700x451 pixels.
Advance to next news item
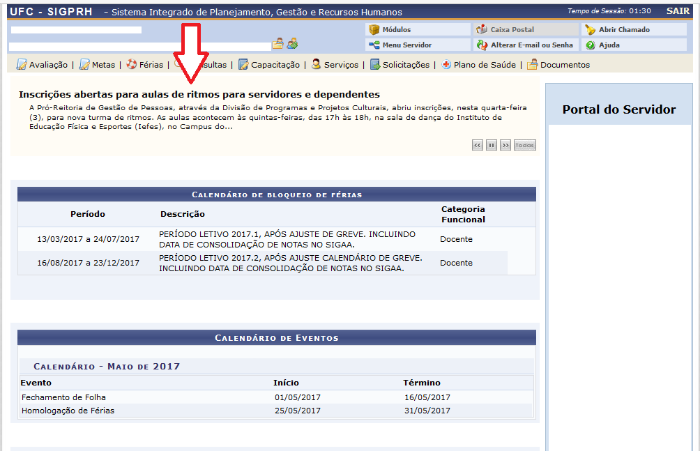click(x=505, y=145)
